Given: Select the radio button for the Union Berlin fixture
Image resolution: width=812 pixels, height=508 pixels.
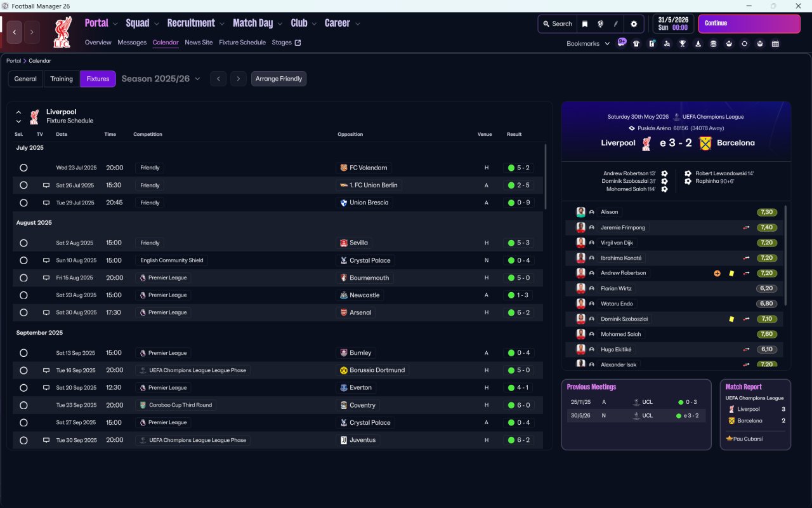Looking at the screenshot, I should (x=23, y=185).
